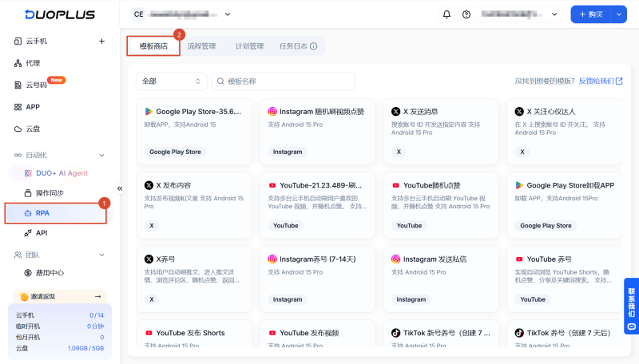The width and height of the screenshot is (639, 364).
Task: Open YouTube 发布视频 template
Action: [317, 334]
